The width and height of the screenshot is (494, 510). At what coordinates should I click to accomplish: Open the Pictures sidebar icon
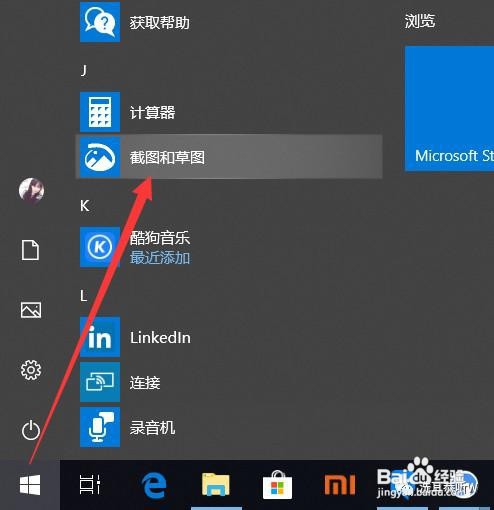31,310
